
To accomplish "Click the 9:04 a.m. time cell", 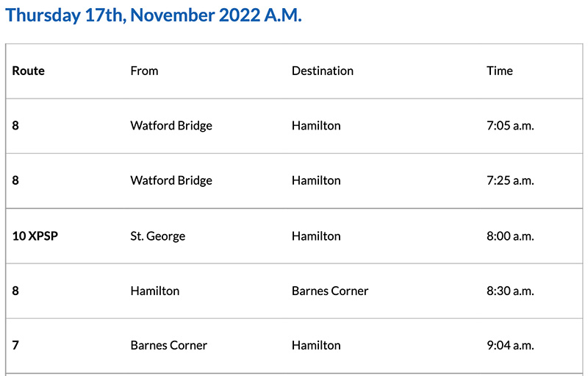I will point(510,345).
